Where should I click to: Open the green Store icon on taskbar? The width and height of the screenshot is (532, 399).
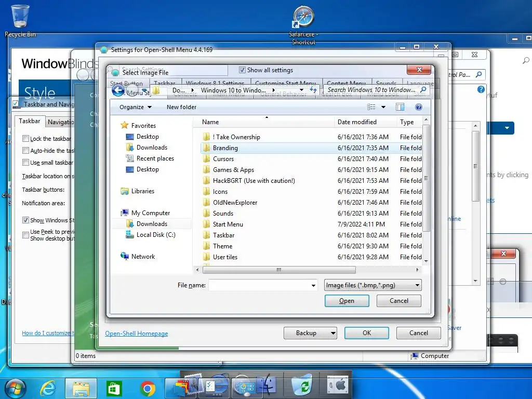114,388
